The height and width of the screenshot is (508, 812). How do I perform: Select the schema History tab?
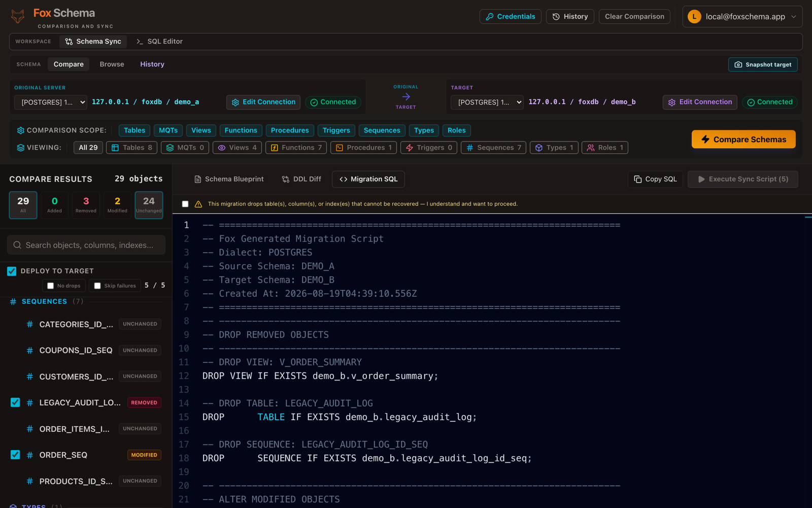coord(152,64)
